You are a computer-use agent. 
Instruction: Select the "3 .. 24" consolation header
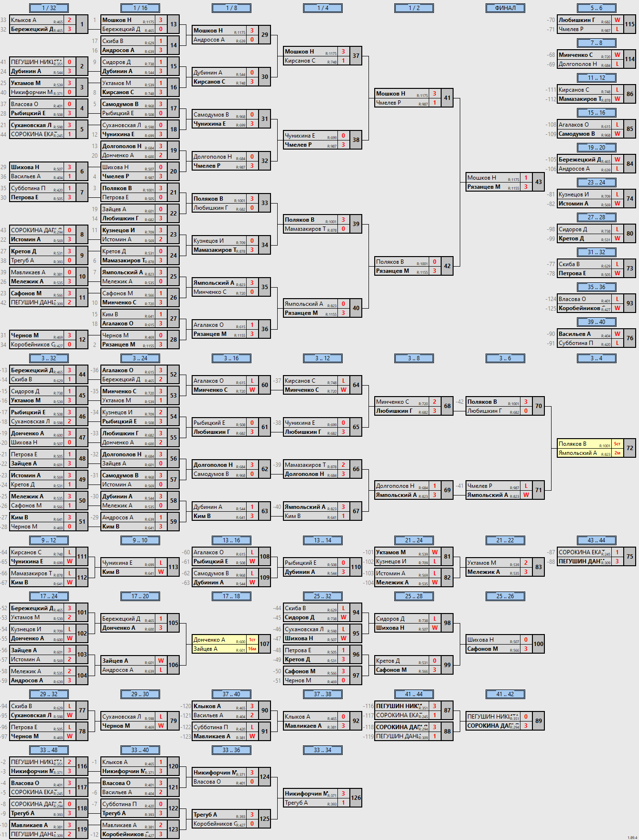pos(140,358)
